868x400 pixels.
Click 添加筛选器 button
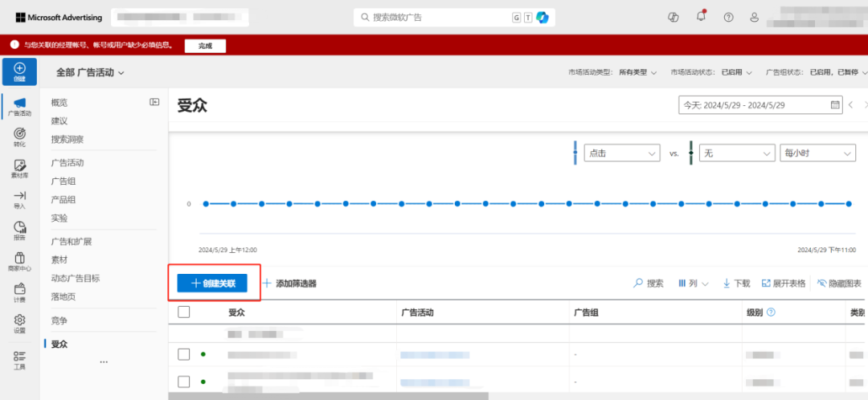[289, 284]
